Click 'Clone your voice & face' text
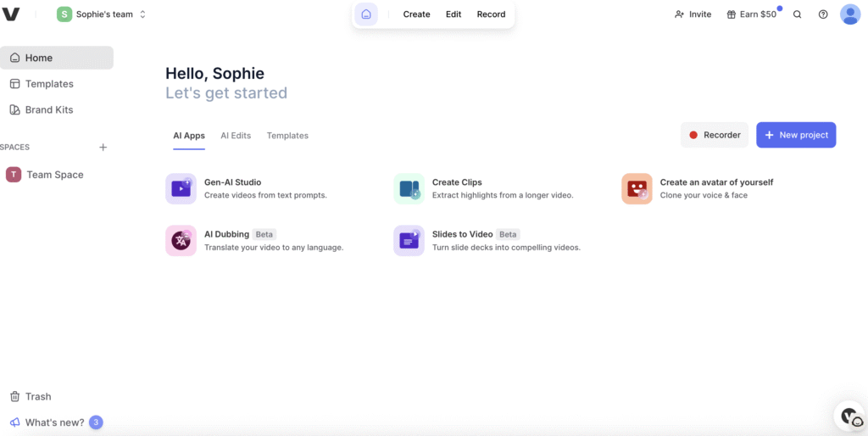 point(704,196)
